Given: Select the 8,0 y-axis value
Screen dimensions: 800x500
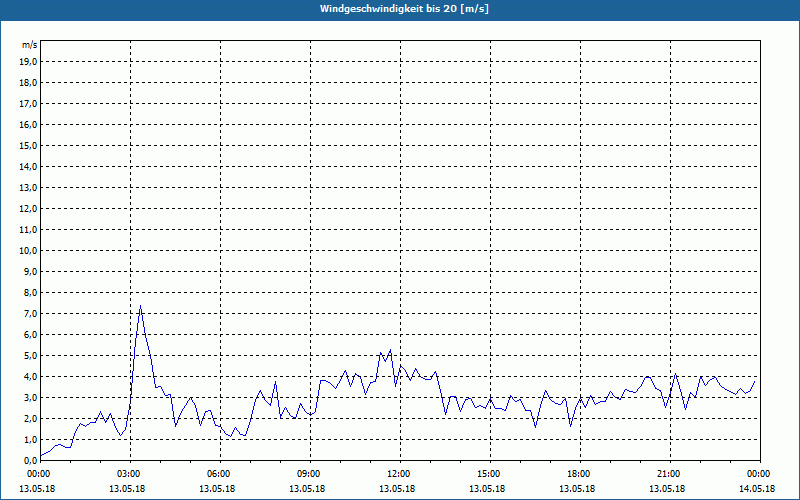Looking at the screenshot, I should 30,292.
